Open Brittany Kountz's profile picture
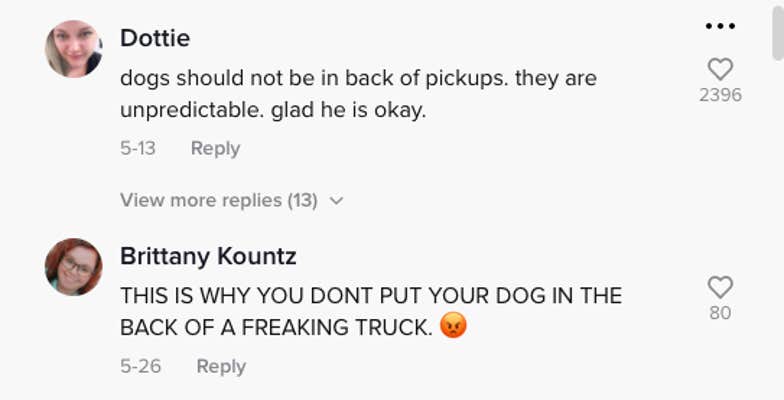This screenshot has width=784, height=400. pyautogui.click(x=74, y=266)
